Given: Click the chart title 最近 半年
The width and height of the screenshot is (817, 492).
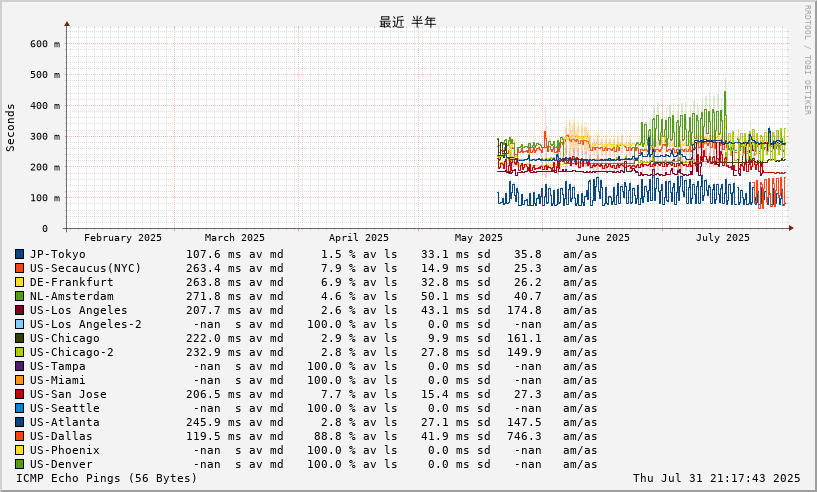Looking at the screenshot, I should click(407, 22).
